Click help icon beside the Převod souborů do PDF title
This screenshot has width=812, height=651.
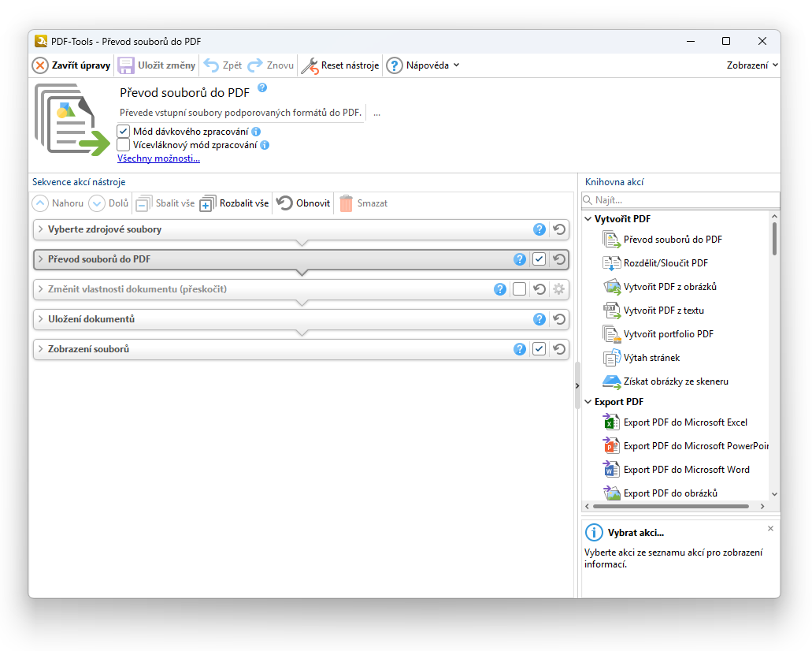262,87
